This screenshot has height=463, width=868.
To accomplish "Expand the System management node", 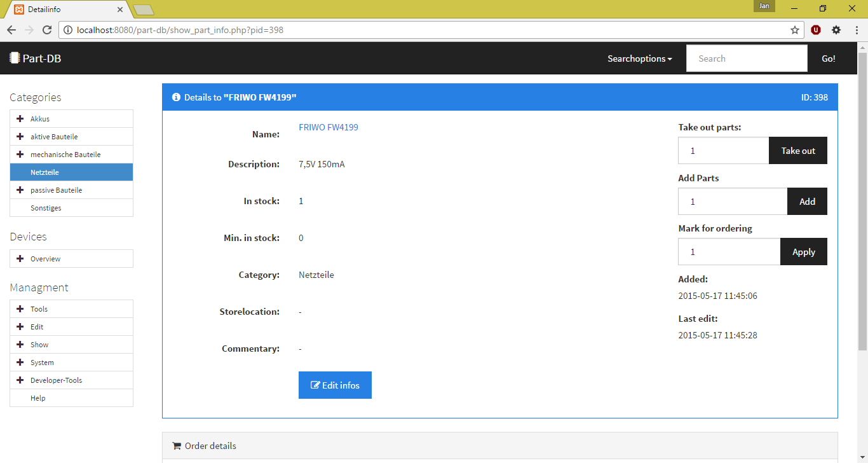I will tap(20, 363).
